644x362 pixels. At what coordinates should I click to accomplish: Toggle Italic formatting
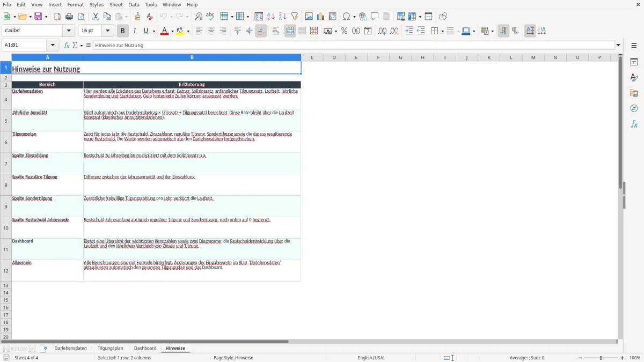135,31
